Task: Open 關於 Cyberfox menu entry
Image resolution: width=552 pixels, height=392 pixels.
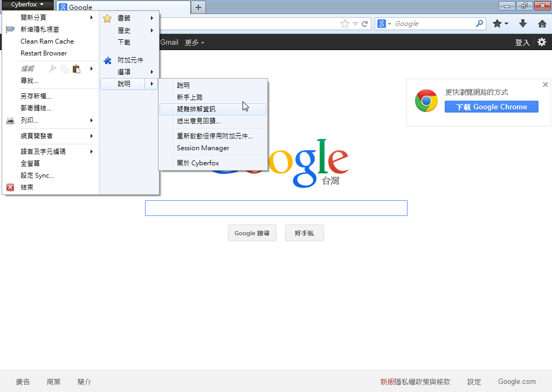Action: (x=212, y=163)
